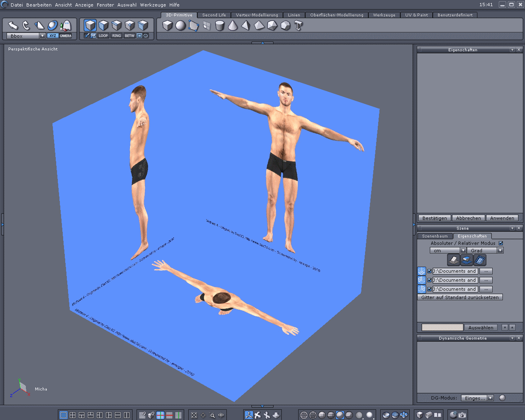Click the Auswählen button
Viewport: 525px width, 420px height.
point(481,328)
